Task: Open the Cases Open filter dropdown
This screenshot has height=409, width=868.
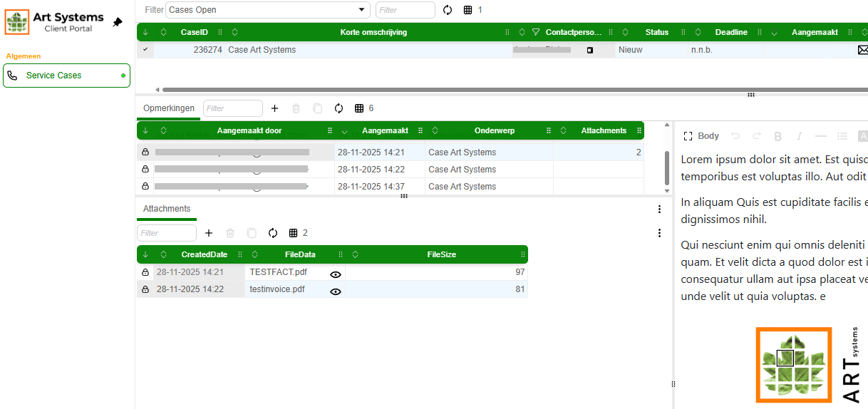Action: (361, 10)
